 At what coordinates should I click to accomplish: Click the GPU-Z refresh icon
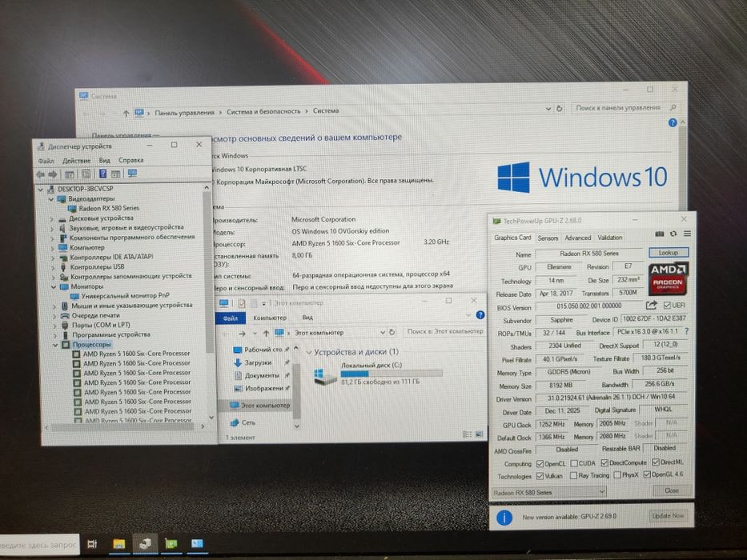click(673, 234)
